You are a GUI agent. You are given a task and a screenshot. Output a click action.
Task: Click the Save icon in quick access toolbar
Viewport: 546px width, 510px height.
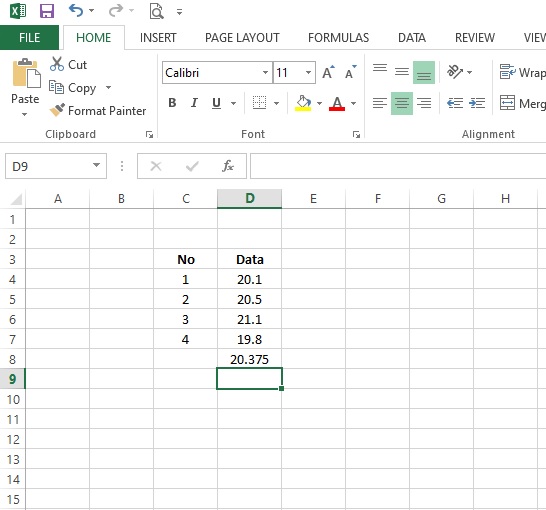[47, 11]
